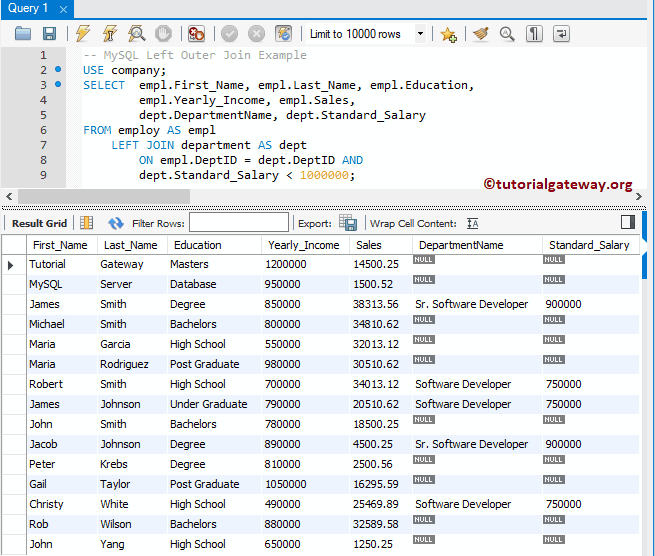Image resolution: width=655 pixels, height=556 pixels.
Task: Click the DepartmentName column header
Action: pos(461,245)
